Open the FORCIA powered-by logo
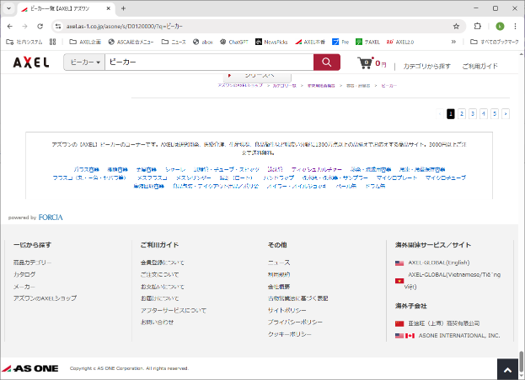 [x=51, y=217]
